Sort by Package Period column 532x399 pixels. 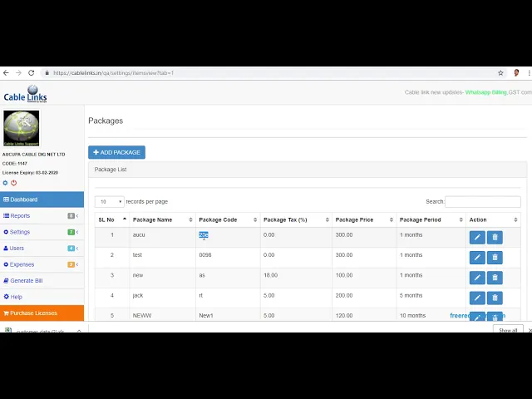coord(431,219)
